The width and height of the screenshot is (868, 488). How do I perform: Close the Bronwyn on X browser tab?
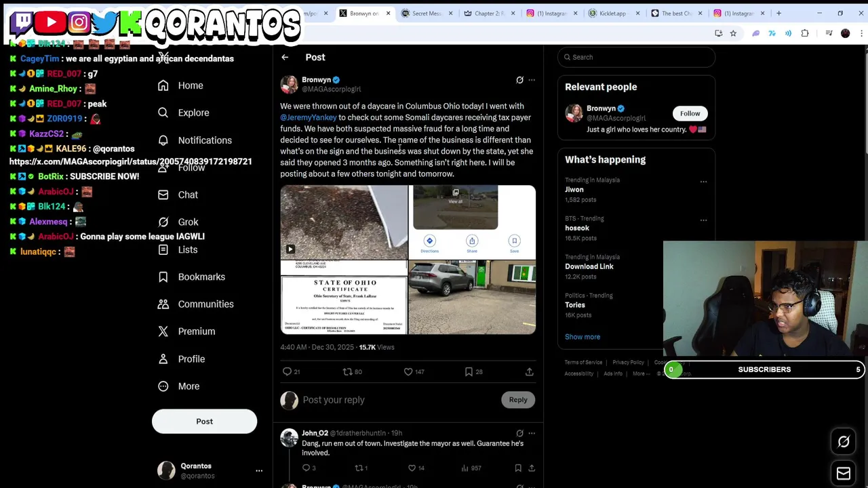pos(388,13)
